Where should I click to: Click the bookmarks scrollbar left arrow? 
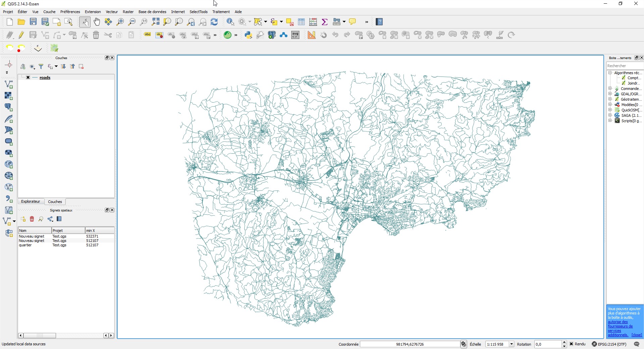[x=21, y=336]
